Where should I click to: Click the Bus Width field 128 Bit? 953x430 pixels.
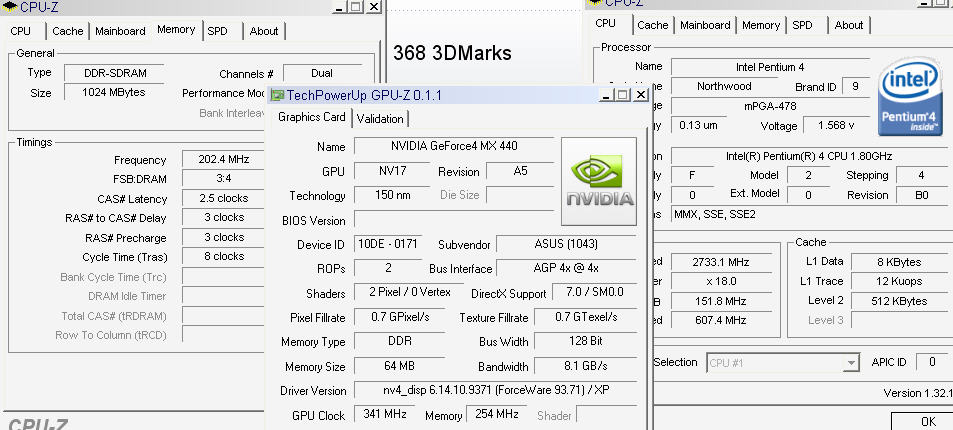(586, 341)
